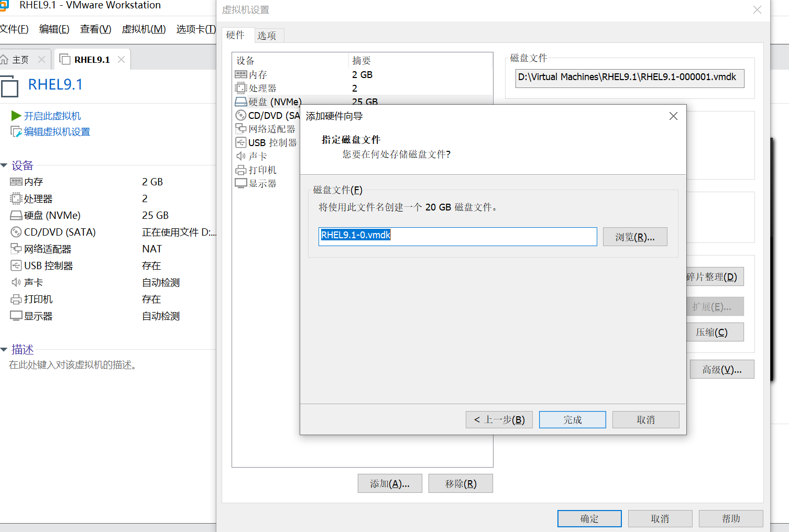Close the home (主页) tab
The height and width of the screenshot is (532, 789).
(41, 59)
